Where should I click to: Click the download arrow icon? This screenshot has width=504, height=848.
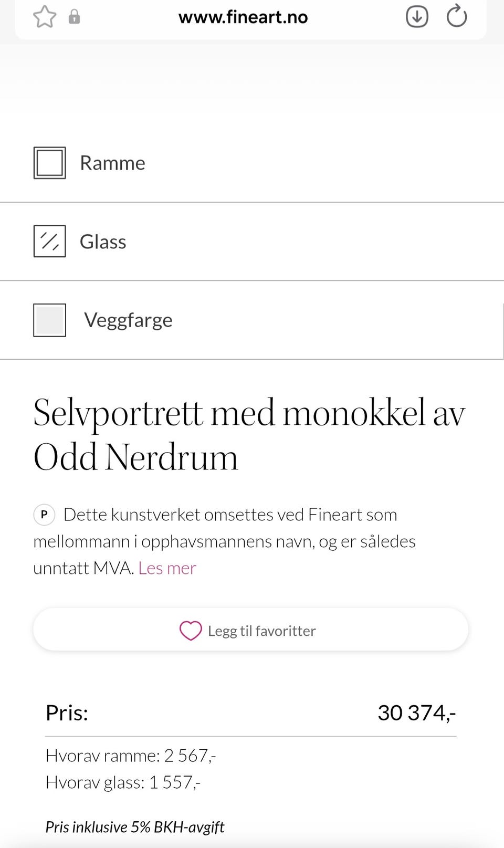coord(417,17)
